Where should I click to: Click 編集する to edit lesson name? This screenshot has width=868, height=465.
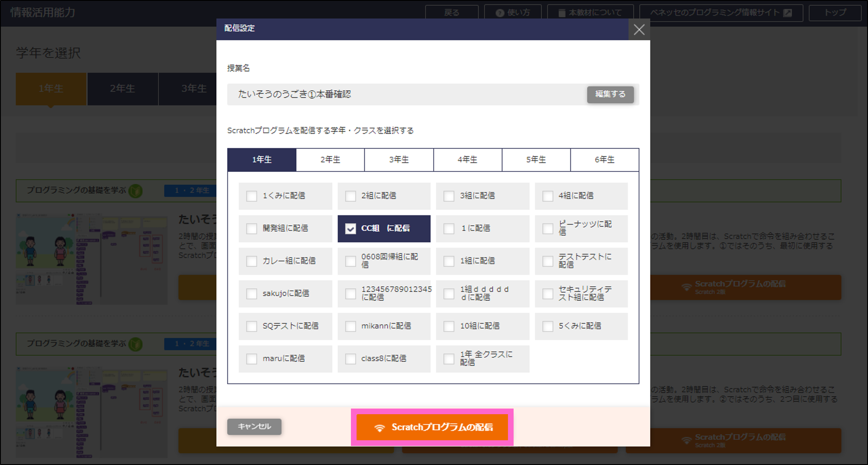pyautogui.click(x=610, y=94)
